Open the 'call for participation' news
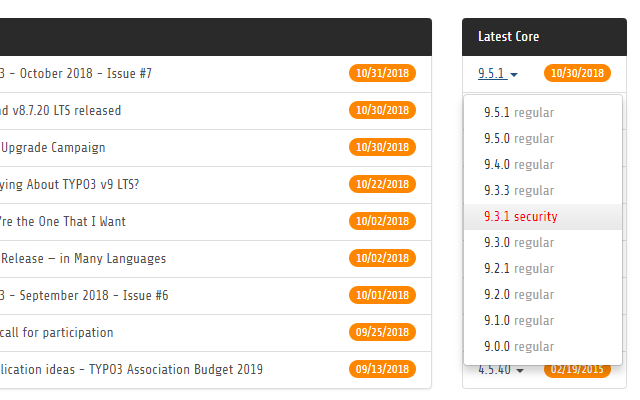The image size is (640, 400). 57,332
